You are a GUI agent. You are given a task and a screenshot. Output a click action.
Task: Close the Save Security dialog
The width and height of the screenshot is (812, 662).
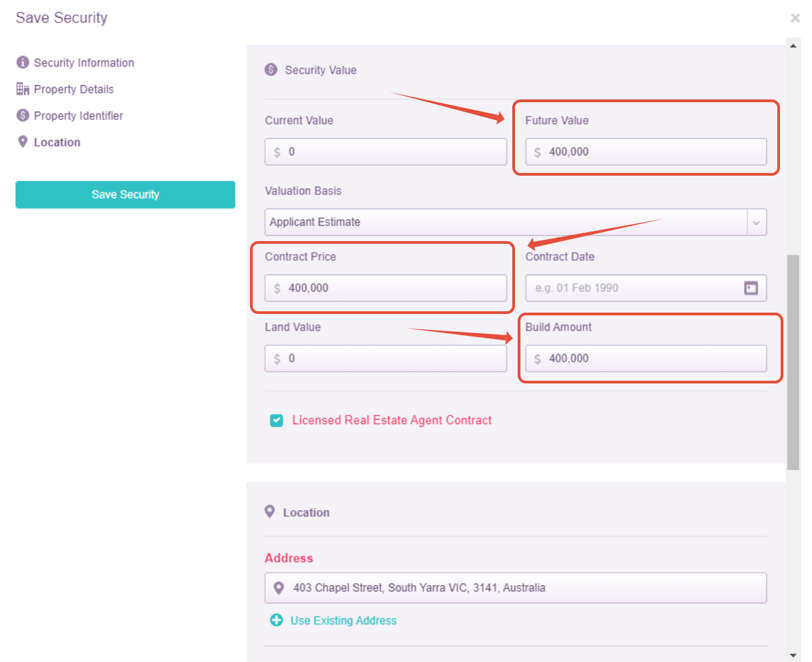click(795, 18)
